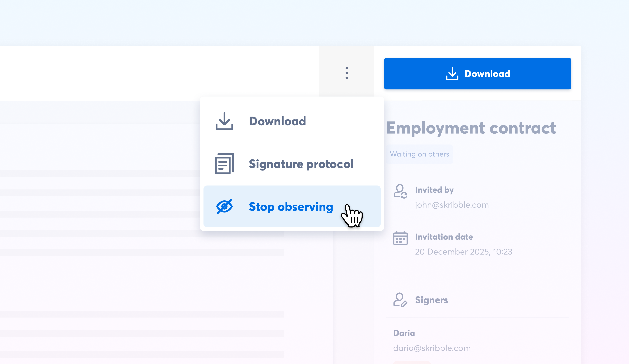This screenshot has height=364, width=629.
Task: Click the blue Download button
Action: (477, 74)
